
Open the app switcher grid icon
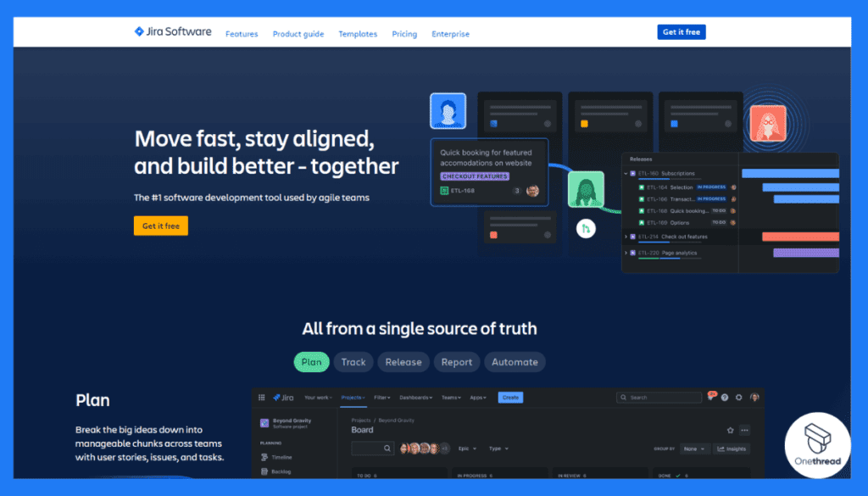point(261,398)
